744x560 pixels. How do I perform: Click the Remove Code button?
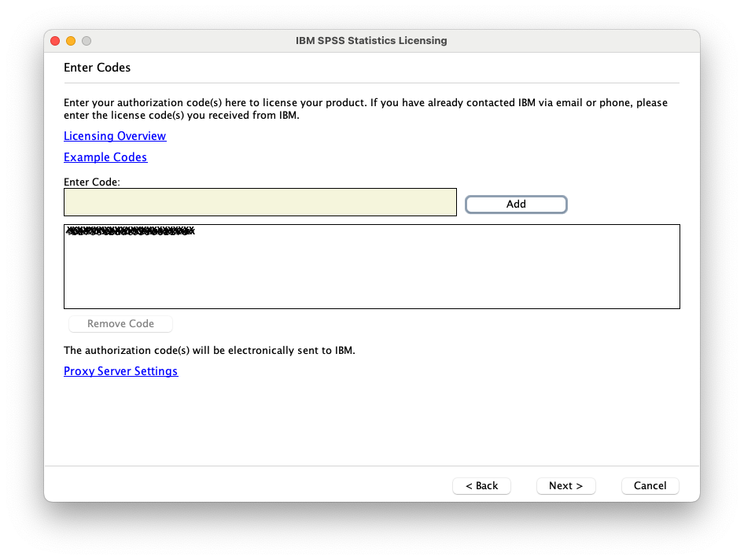point(120,324)
